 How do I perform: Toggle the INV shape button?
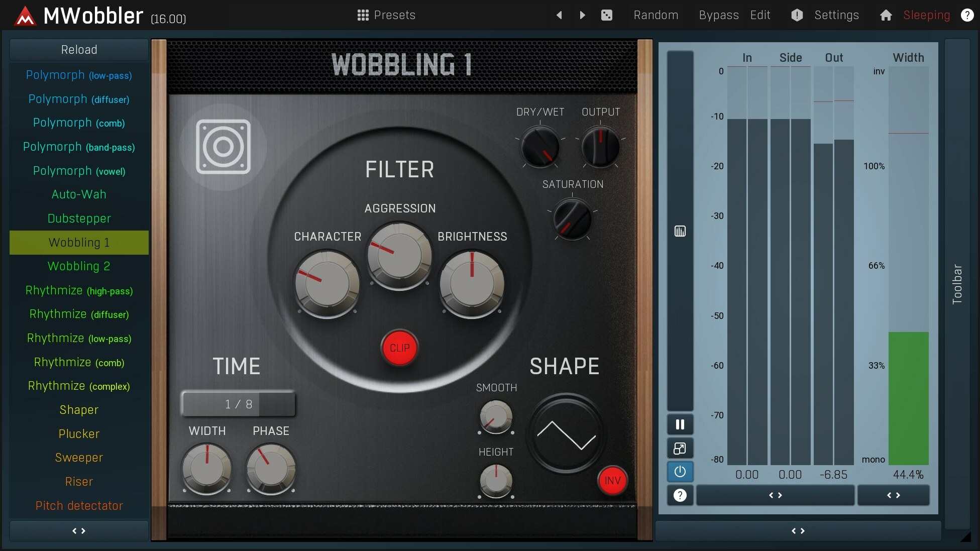(x=612, y=481)
